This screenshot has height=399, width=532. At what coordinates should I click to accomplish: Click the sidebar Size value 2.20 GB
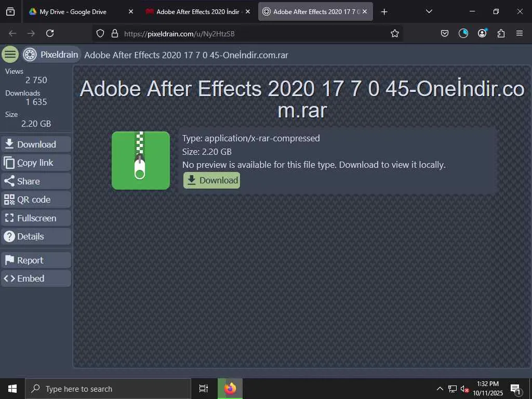(36, 124)
